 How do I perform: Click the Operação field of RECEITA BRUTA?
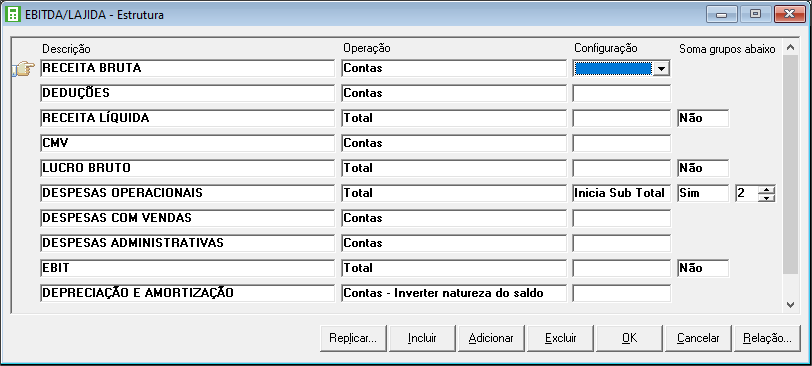(454, 68)
